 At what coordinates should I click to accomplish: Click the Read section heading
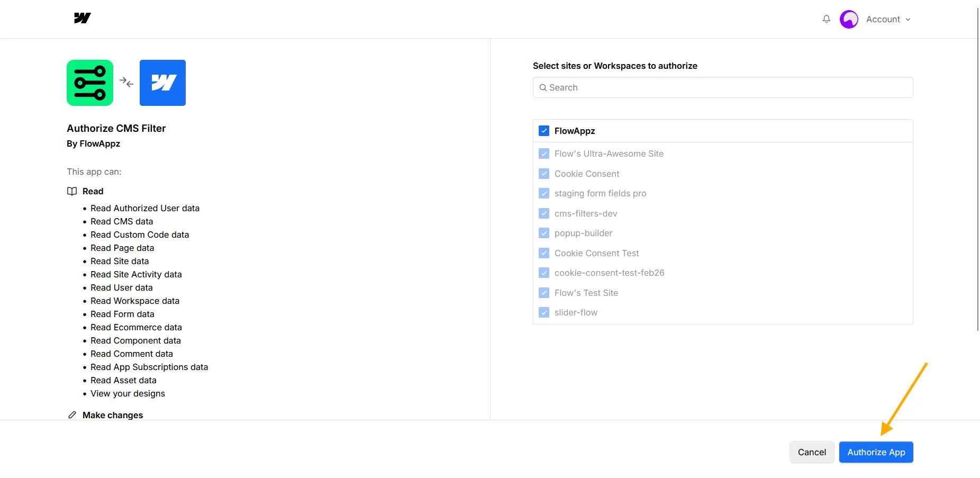[93, 191]
